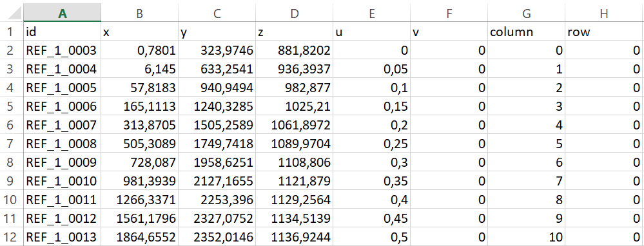Select column B header
Screen dimensions: 644x246
tap(140, 13)
